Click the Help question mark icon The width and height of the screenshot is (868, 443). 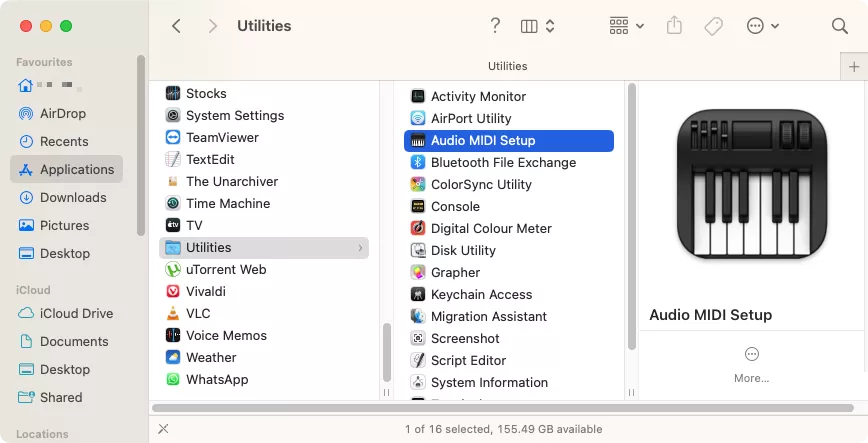tap(495, 26)
